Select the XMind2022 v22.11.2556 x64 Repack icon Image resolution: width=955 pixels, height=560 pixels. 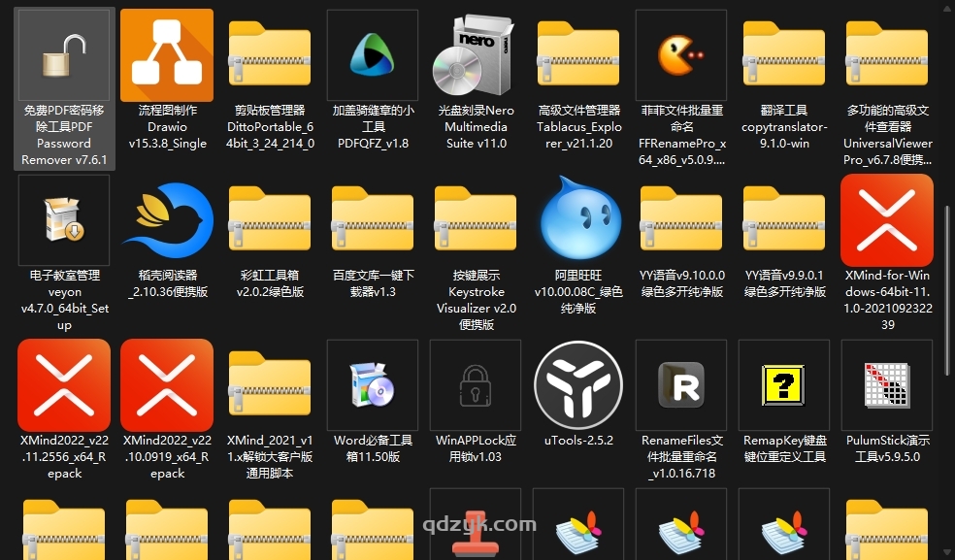[x=64, y=385]
